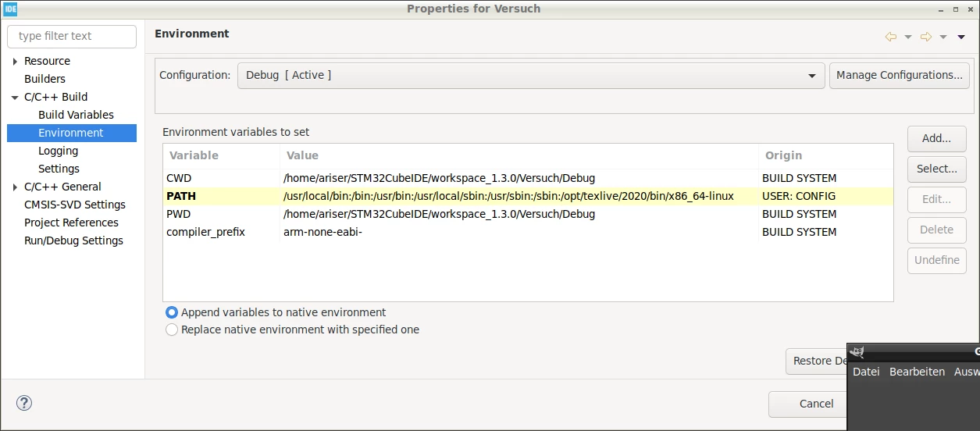Viewport: 980px width, 431px height.
Task: Select Environment in the tree
Action: point(71,133)
